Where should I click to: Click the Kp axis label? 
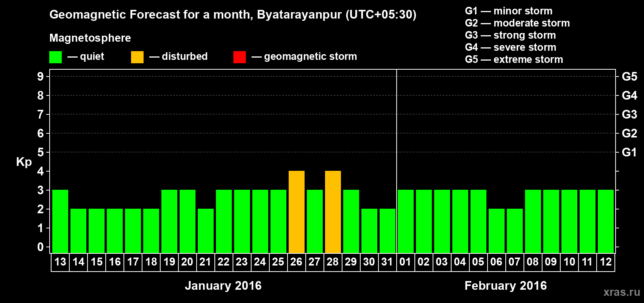pyautogui.click(x=24, y=162)
